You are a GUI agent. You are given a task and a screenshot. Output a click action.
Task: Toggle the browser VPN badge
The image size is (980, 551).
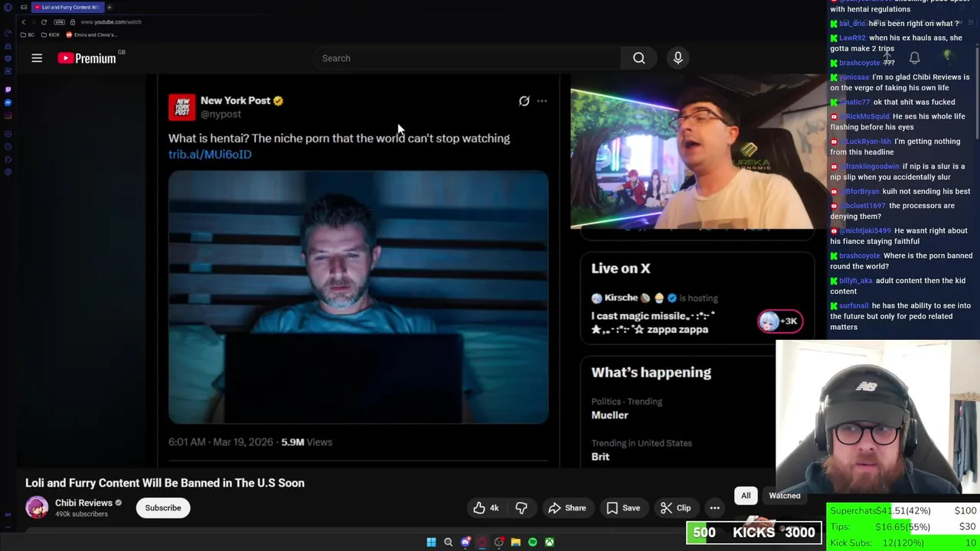[x=60, y=22]
